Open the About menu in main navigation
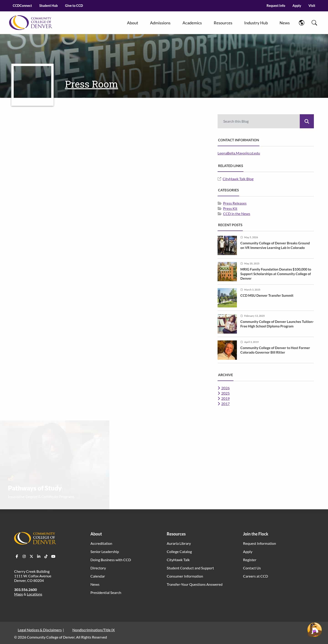The height and width of the screenshot is (644, 328). [x=132, y=23]
